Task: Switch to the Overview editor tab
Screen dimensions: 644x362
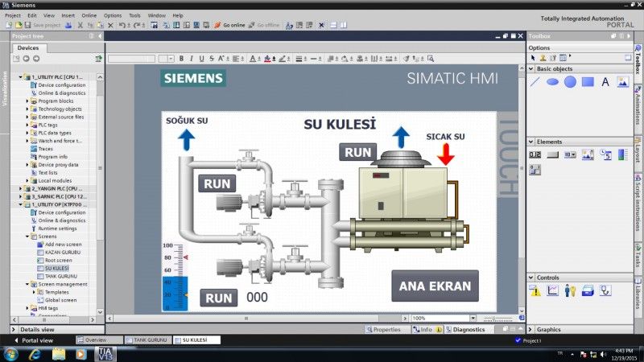Action: [99, 339]
